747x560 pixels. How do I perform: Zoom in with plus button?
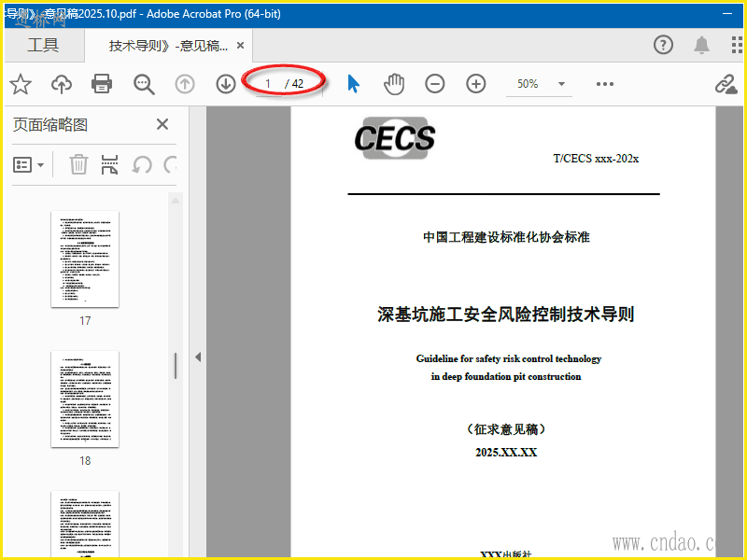476,84
